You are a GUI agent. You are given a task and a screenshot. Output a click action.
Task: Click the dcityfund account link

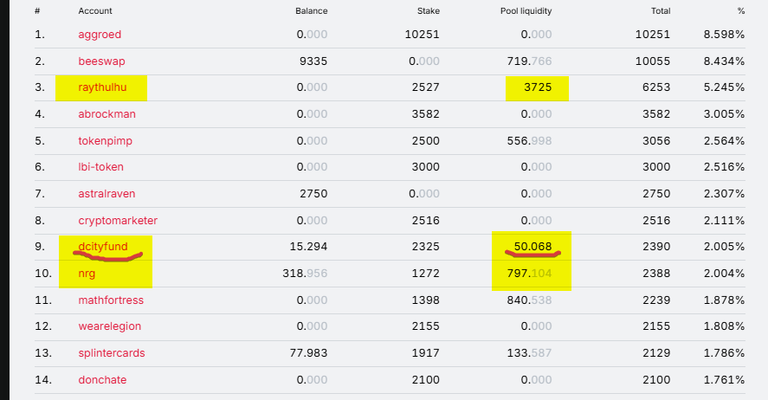(x=103, y=246)
